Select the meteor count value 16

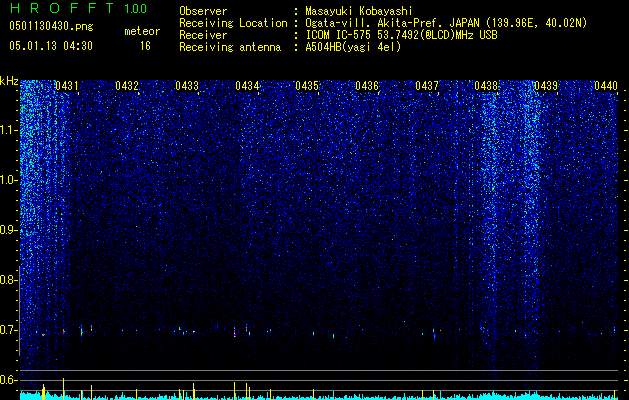(145, 46)
